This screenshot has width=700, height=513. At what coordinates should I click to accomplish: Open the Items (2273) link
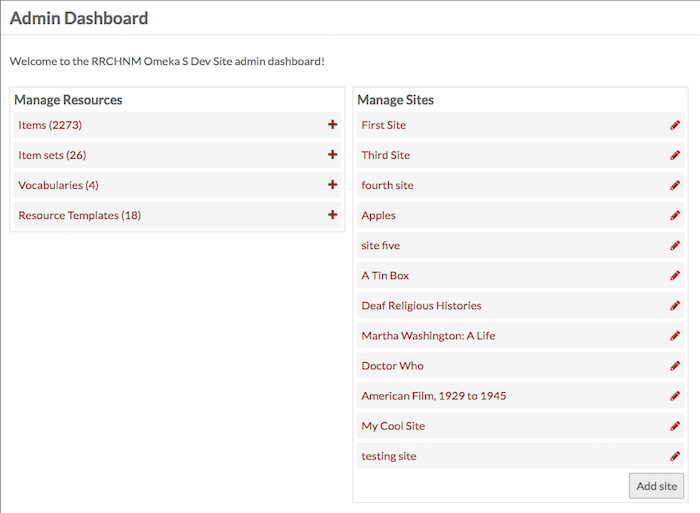pos(50,125)
